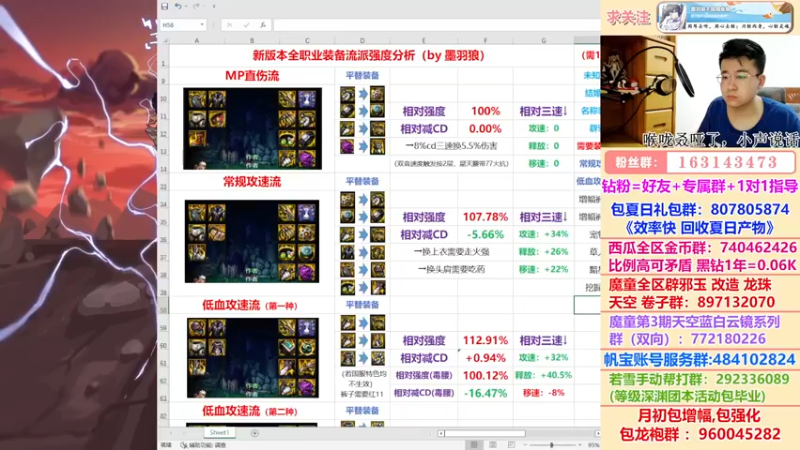Image resolution: width=800 pixels, height=450 pixels.
Task: Open the Undo history dropdown arrow
Action: click(x=186, y=6)
